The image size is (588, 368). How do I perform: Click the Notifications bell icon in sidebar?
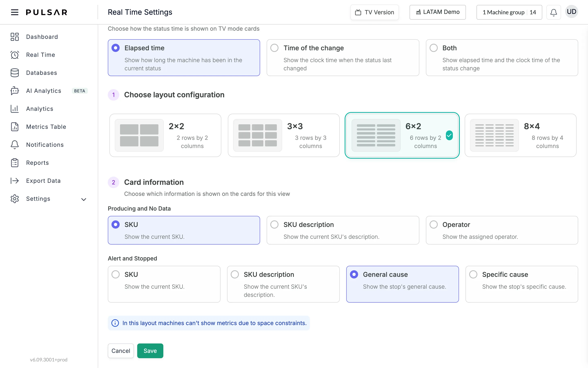pyautogui.click(x=14, y=145)
